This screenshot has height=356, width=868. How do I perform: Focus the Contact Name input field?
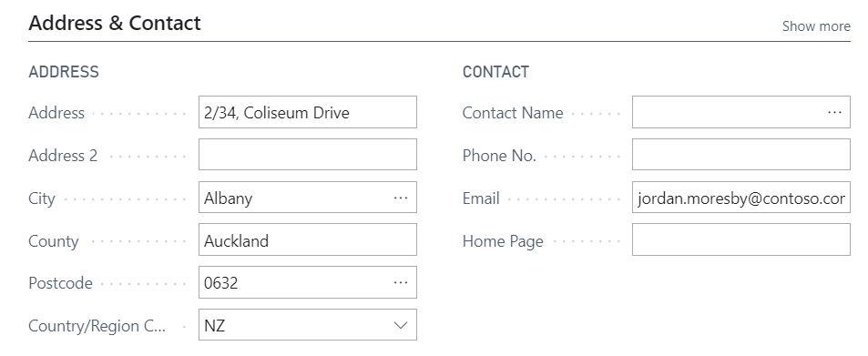click(741, 112)
